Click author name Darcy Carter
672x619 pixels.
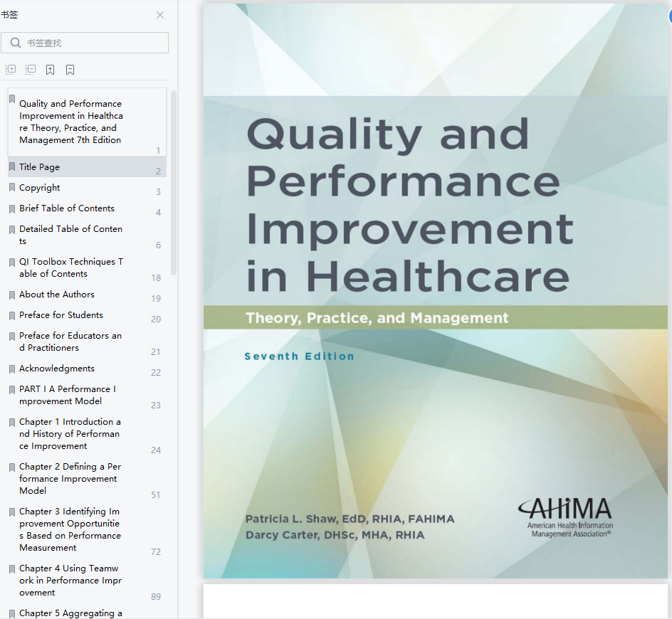coord(335,535)
